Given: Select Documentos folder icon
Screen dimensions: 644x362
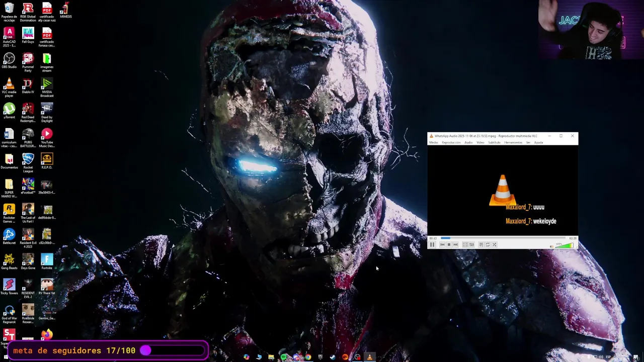Looking at the screenshot, I should (9, 162).
